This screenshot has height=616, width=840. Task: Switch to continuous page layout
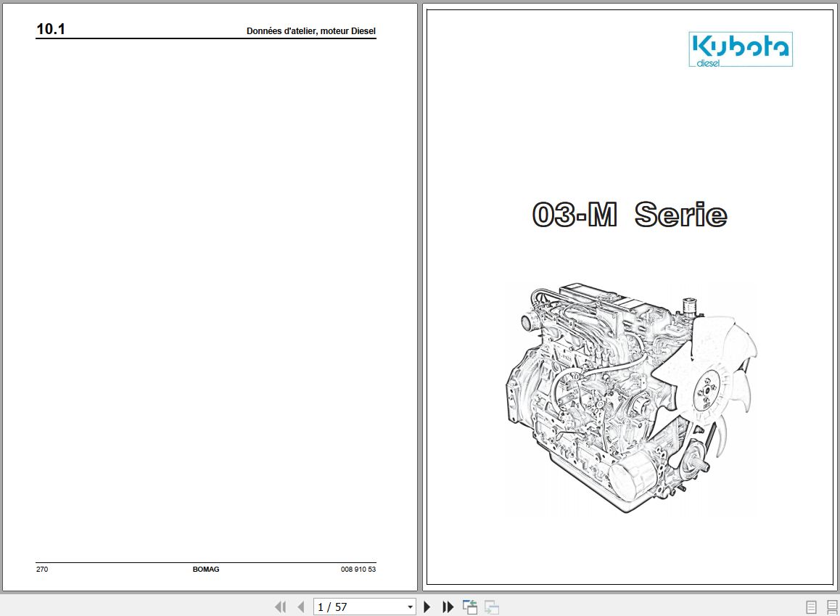[832, 607]
